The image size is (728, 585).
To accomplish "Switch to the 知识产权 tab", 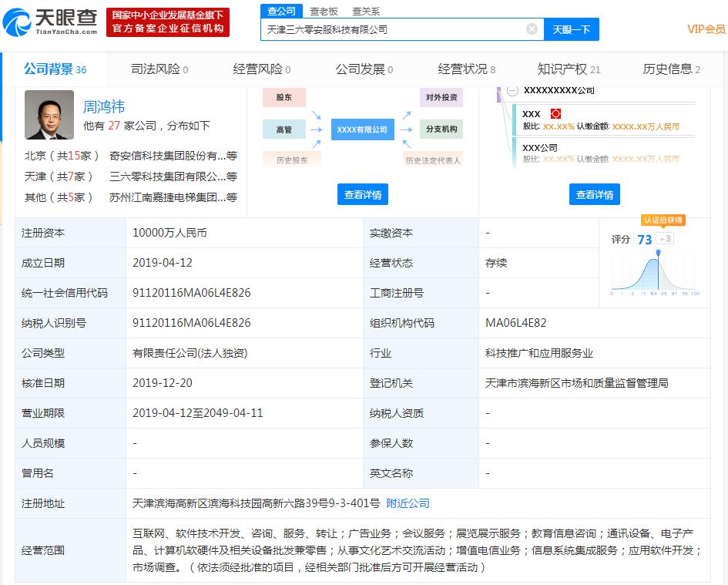I will click(x=569, y=69).
